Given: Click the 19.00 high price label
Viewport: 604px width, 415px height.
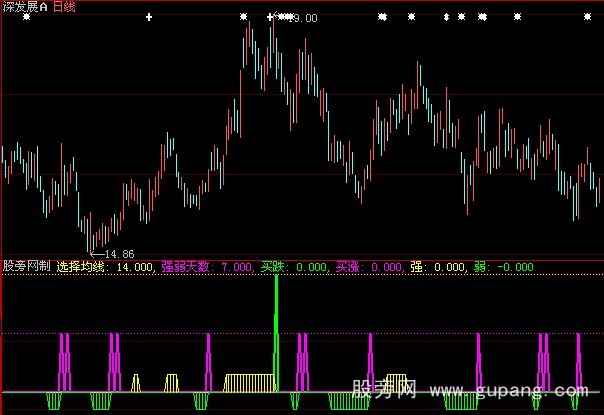Looking at the screenshot, I should tap(304, 18).
